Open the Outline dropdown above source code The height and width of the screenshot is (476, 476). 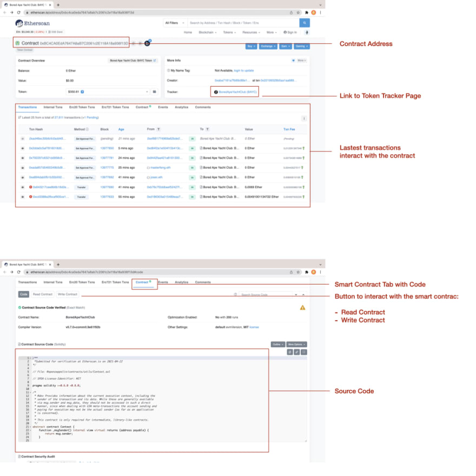tap(278, 344)
